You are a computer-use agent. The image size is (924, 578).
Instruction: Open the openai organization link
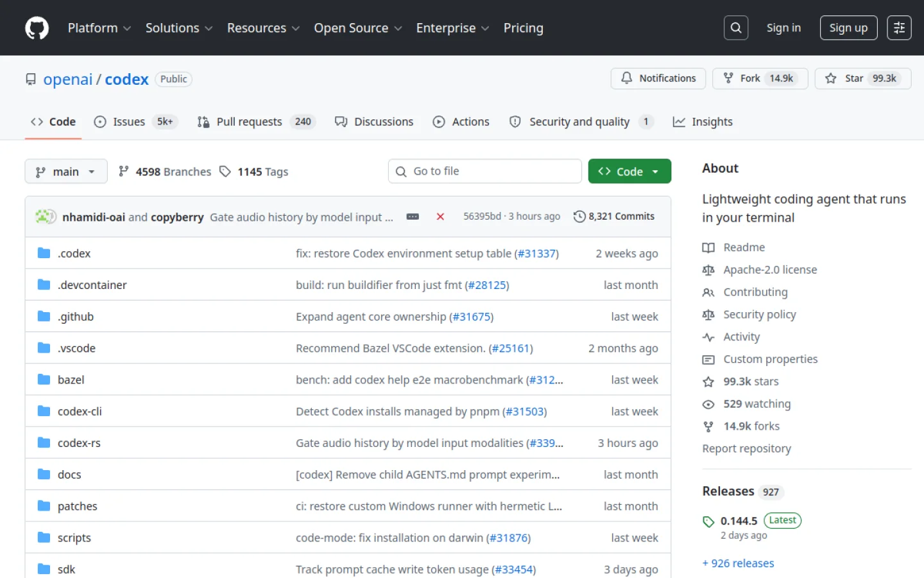[x=68, y=79]
